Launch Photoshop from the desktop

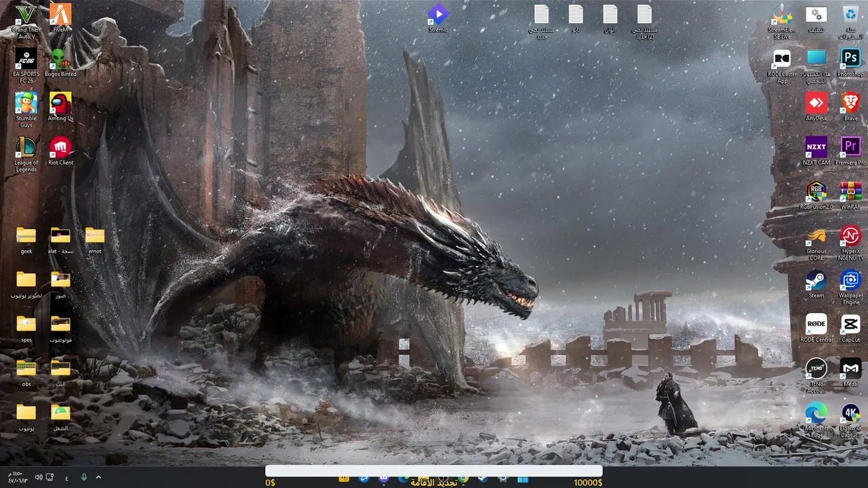850,62
